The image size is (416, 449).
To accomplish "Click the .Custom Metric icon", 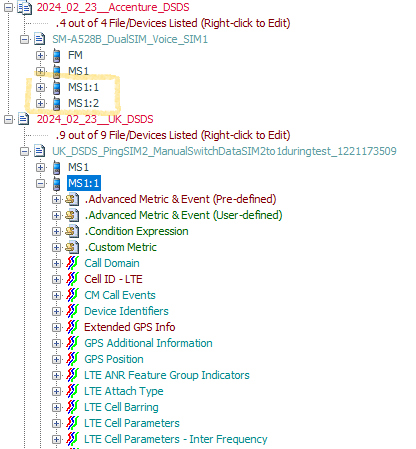I will coord(72,247).
